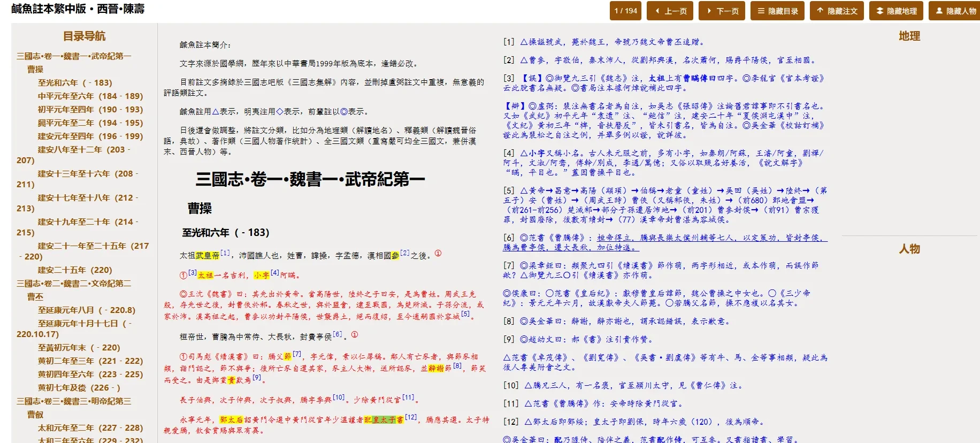Jump to 至延康元年十月十七日 nav entry
This screenshot has width=980, height=443.
coord(75,329)
